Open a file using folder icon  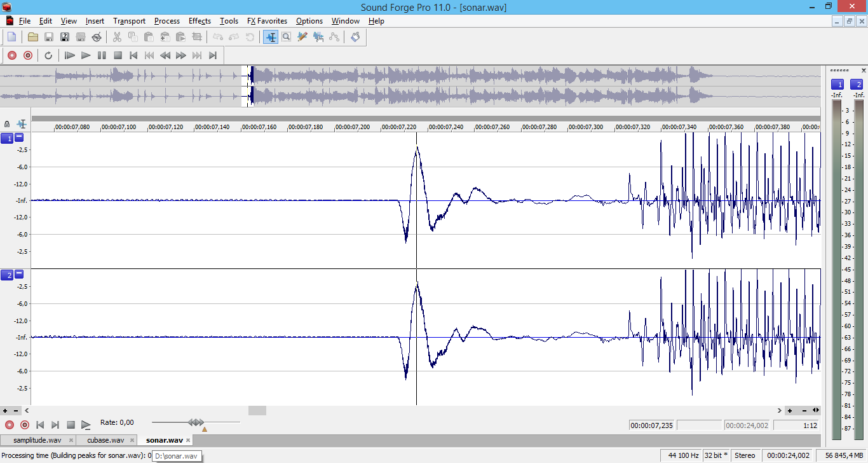[x=33, y=37]
